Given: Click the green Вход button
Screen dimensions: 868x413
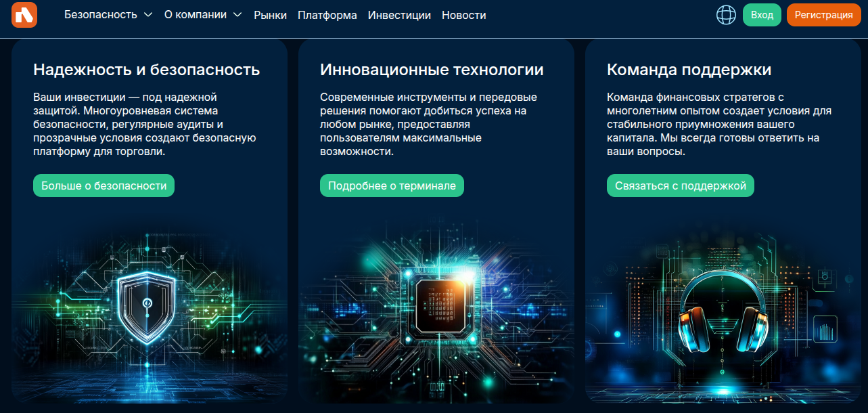Looking at the screenshot, I should pos(762,15).
